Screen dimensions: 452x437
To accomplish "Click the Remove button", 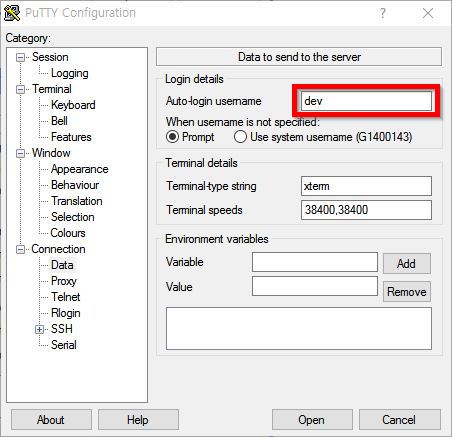I will [x=407, y=292].
